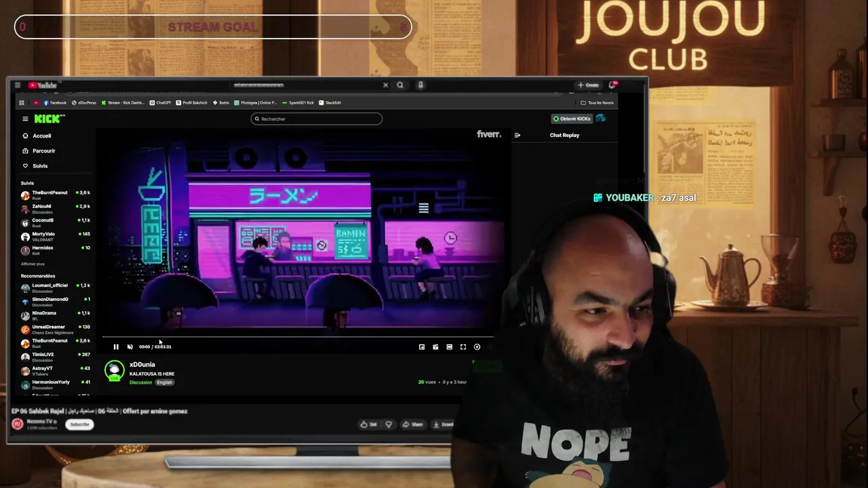Open the Profil Bakchich bookmark
Screen dimensions: 868x488
(191, 103)
